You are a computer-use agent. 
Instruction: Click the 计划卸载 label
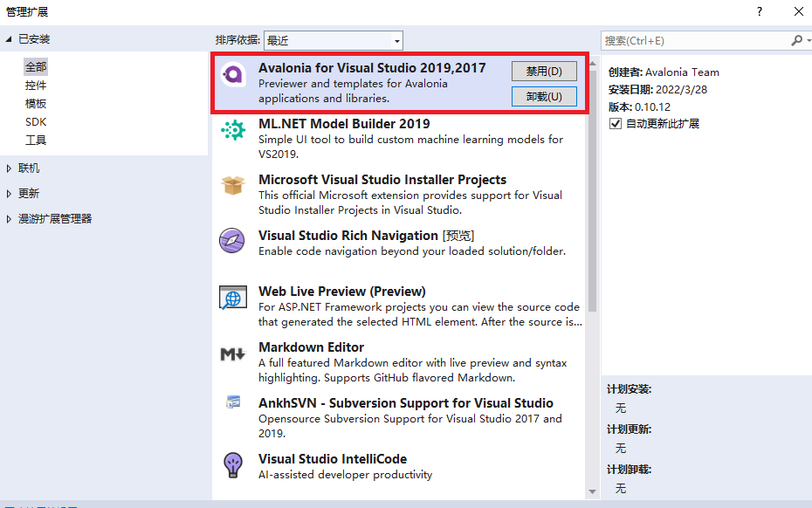pos(629,470)
